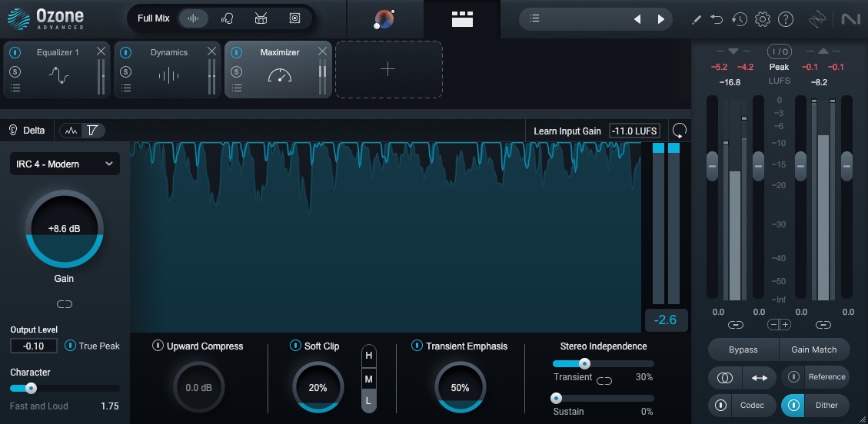Select the Full Mix waveform target icon
Screen dimensions: 868x424
click(x=193, y=18)
